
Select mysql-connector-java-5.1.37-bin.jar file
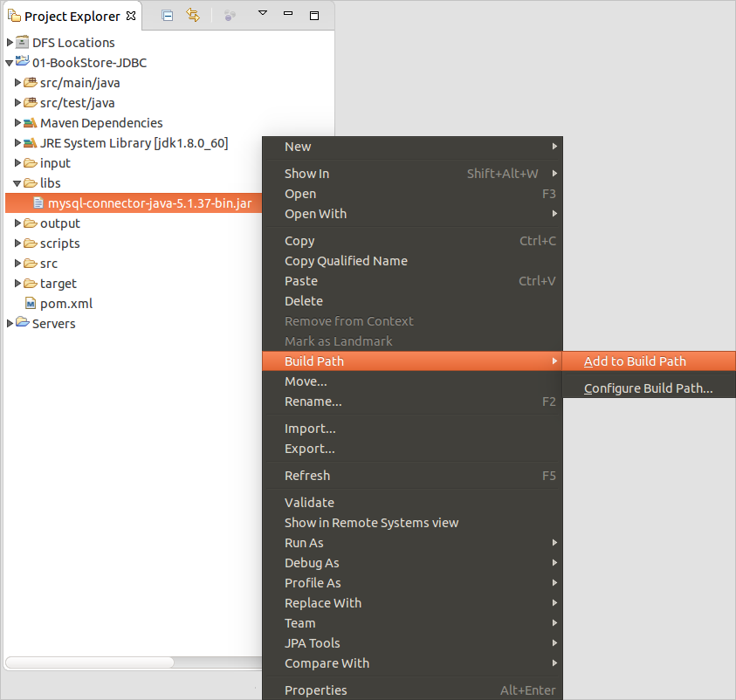(134, 202)
